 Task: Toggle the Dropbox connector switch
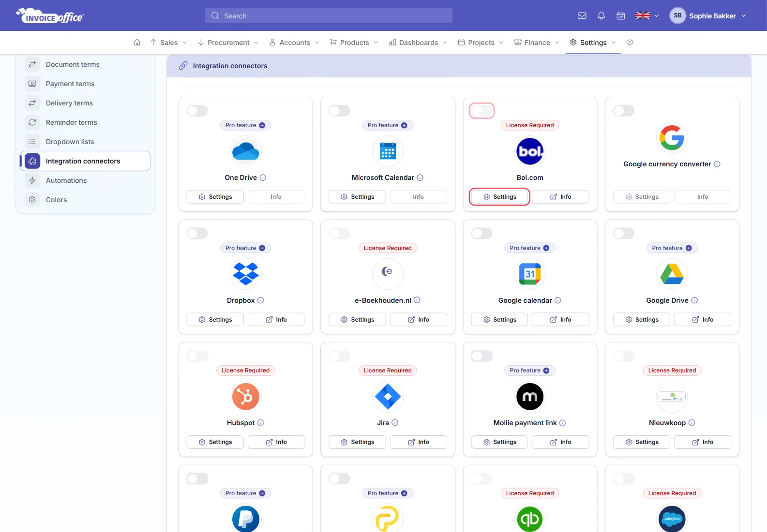[x=197, y=234]
